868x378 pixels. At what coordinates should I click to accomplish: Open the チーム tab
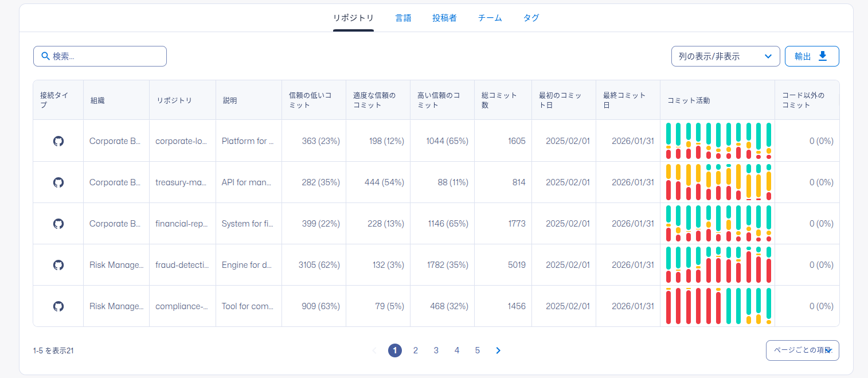(490, 18)
